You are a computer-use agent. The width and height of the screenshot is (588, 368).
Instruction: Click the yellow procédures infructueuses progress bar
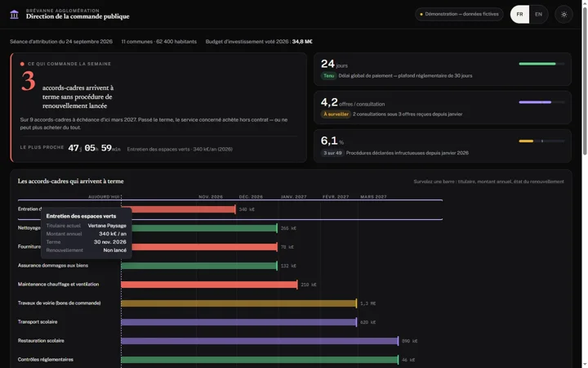click(x=541, y=141)
